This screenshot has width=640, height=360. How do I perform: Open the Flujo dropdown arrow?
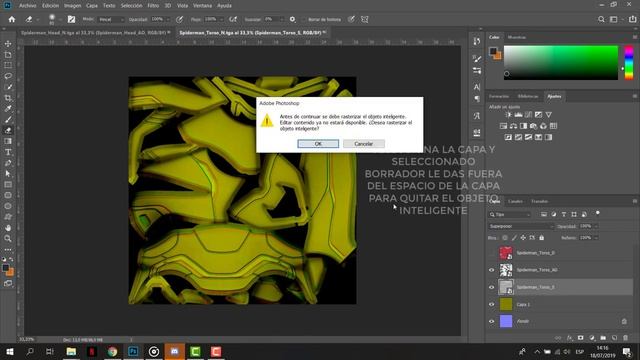pyautogui.click(x=222, y=19)
